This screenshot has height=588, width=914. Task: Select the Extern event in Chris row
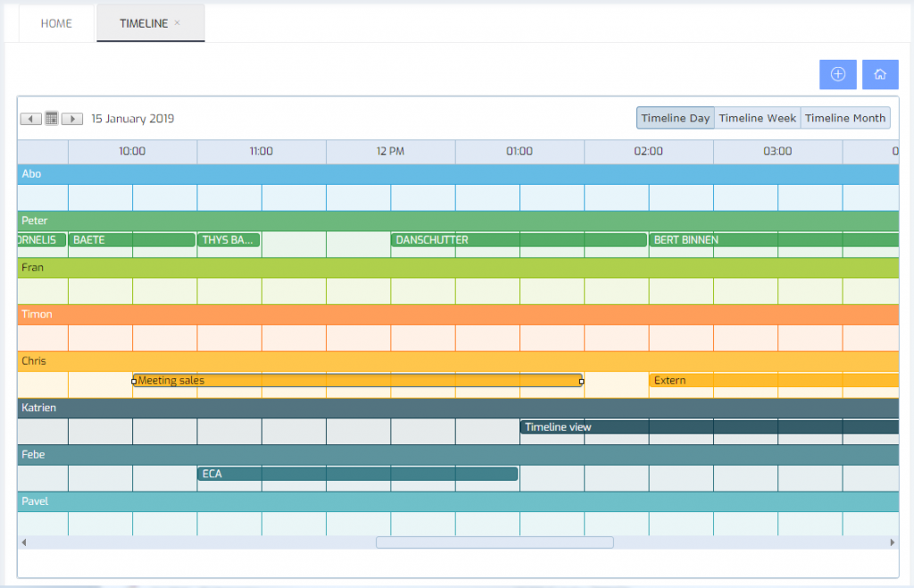coord(774,380)
